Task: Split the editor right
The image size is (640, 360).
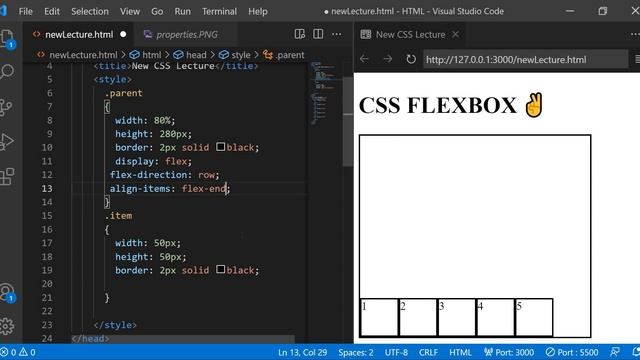Action: pyautogui.click(x=318, y=34)
